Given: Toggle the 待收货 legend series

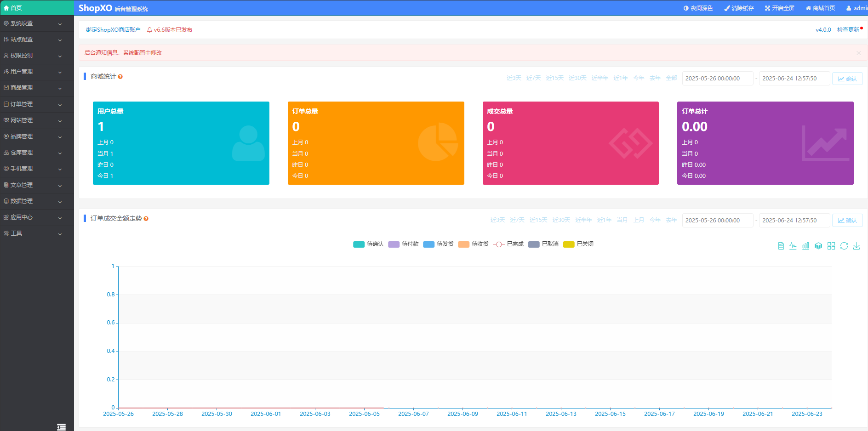Looking at the screenshot, I should (473, 244).
